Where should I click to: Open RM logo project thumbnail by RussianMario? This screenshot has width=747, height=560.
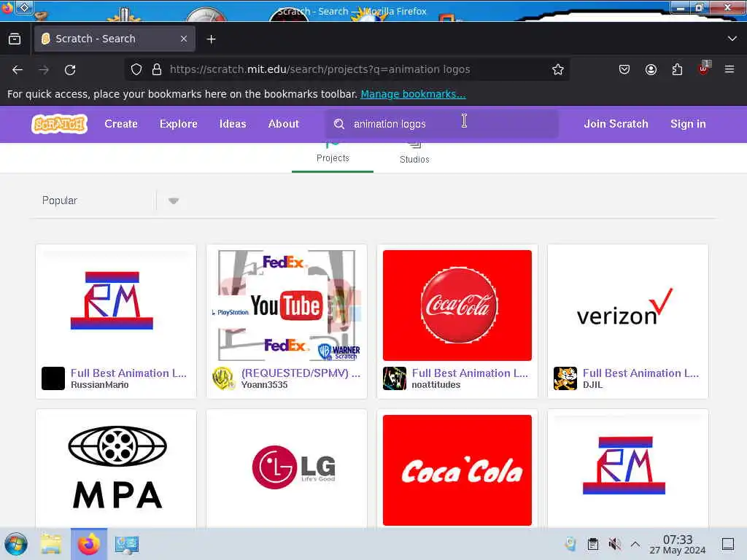[116, 306]
